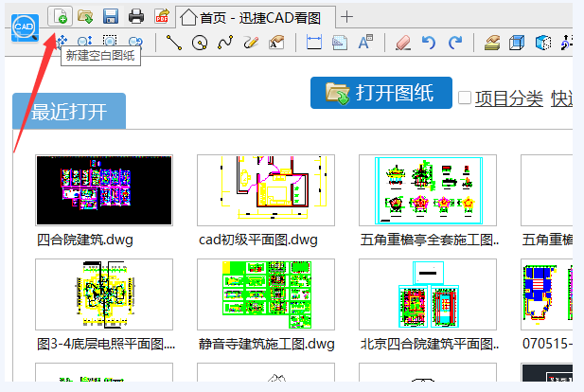584x392 pixels.
Task: Open the layers manager icon
Action: [492, 43]
